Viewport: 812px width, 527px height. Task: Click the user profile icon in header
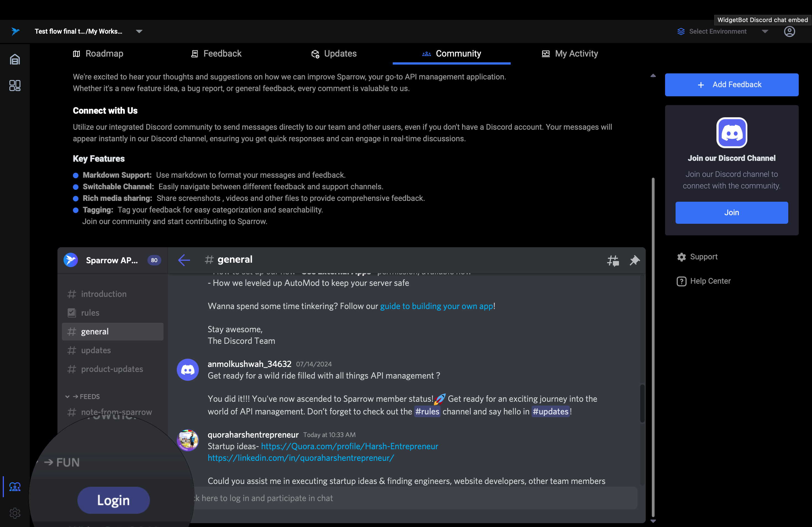[x=789, y=31]
